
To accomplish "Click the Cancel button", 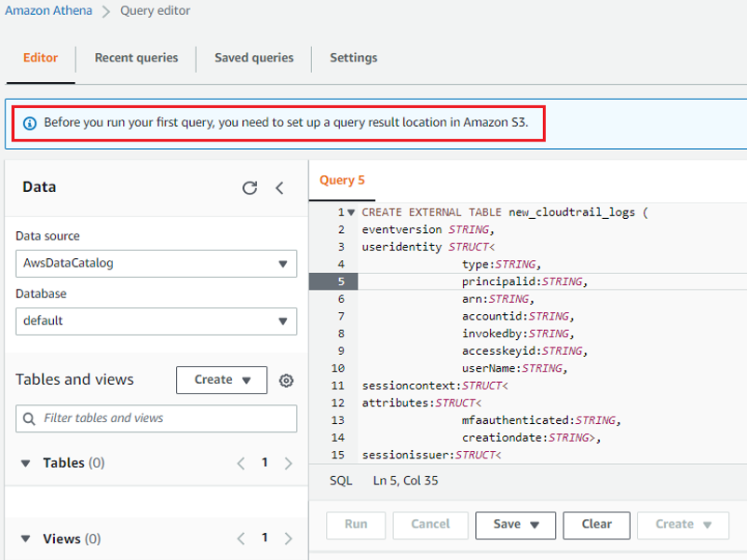I will pyautogui.click(x=430, y=526).
